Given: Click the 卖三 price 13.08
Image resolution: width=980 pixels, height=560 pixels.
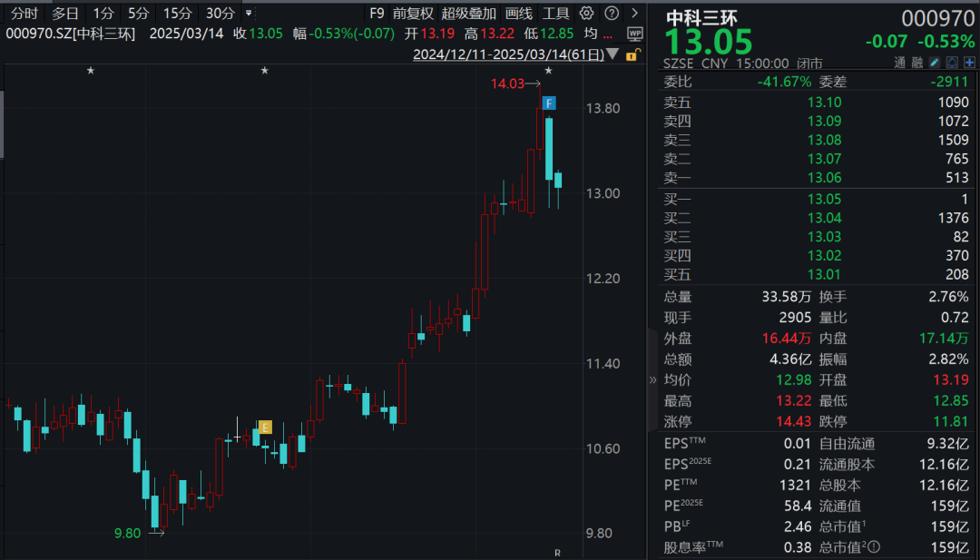Looking at the screenshot, I should coord(824,140).
